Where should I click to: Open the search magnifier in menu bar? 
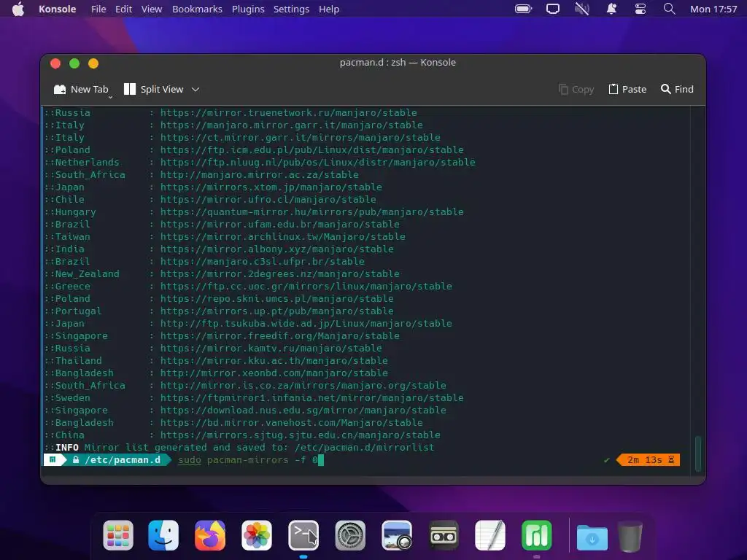click(x=670, y=9)
